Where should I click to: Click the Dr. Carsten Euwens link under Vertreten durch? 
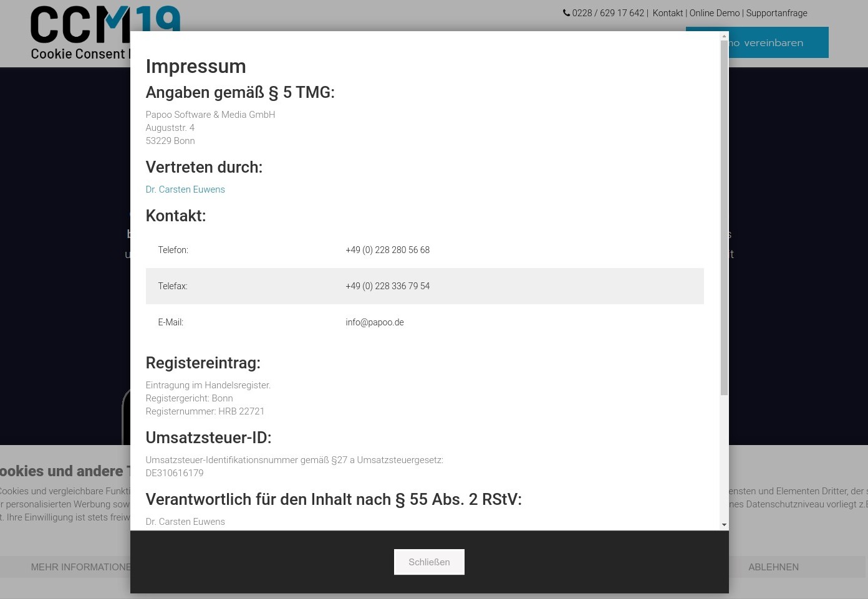(x=185, y=189)
